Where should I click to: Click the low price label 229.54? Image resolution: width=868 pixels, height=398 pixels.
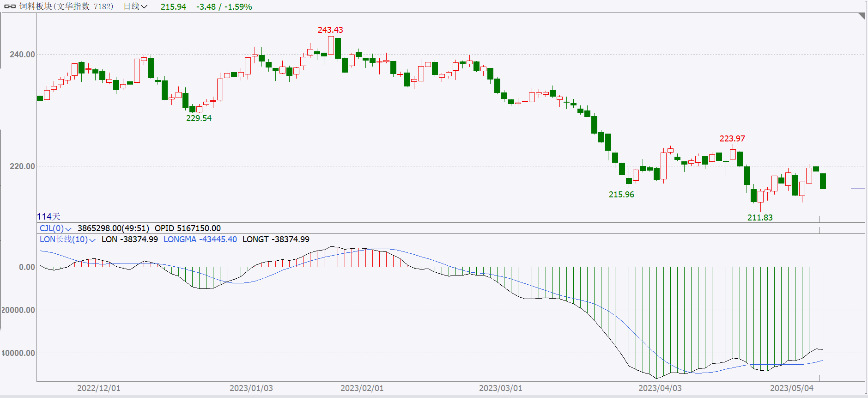click(199, 118)
